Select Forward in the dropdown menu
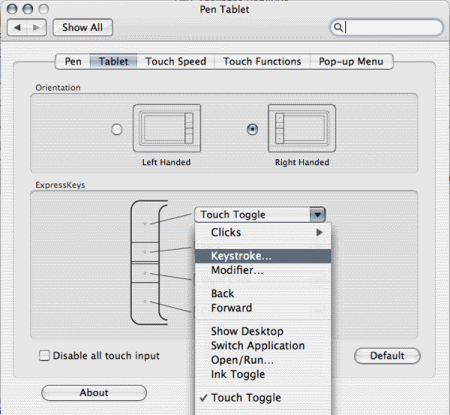The width and height of the screenshot is (450, 415). pos(263,308)
